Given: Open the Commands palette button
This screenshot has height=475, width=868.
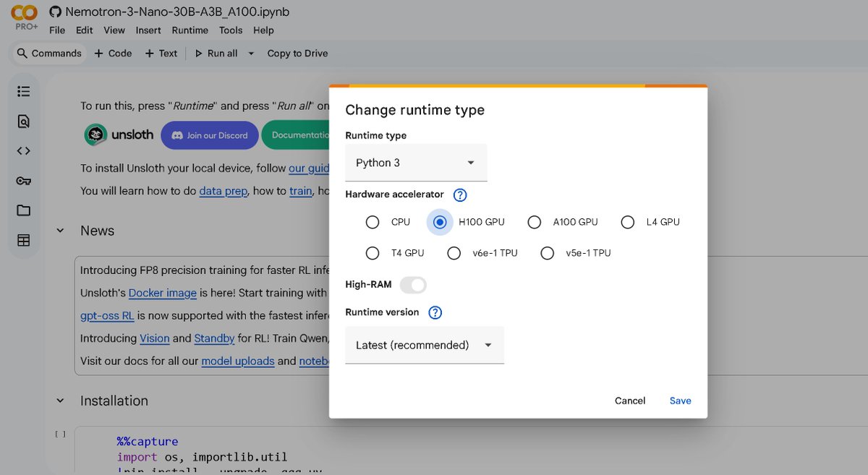Looking at the screenshot, I should (x=48, y=54).
